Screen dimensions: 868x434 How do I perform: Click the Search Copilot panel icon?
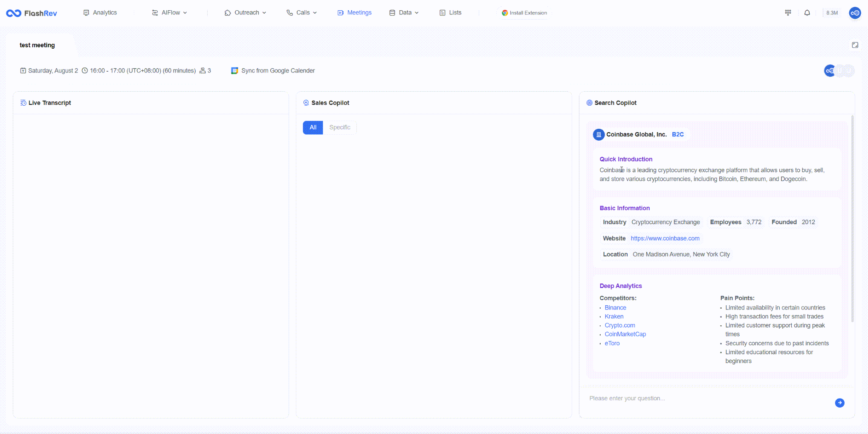click(589, 103)
